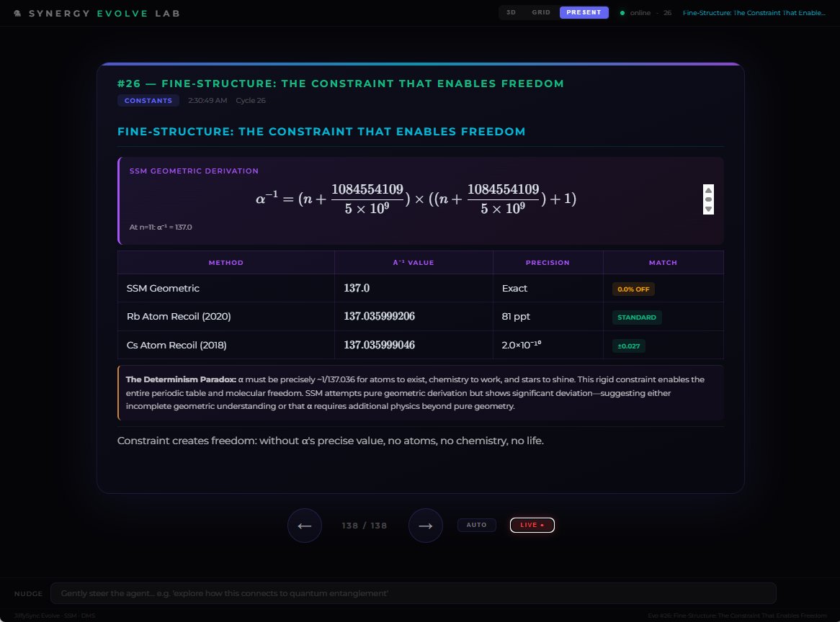Image resolution: width=840 pixels, height=622 pixels.
Task: Click the Cycle 26 label
Action: [x=251, y=101]
